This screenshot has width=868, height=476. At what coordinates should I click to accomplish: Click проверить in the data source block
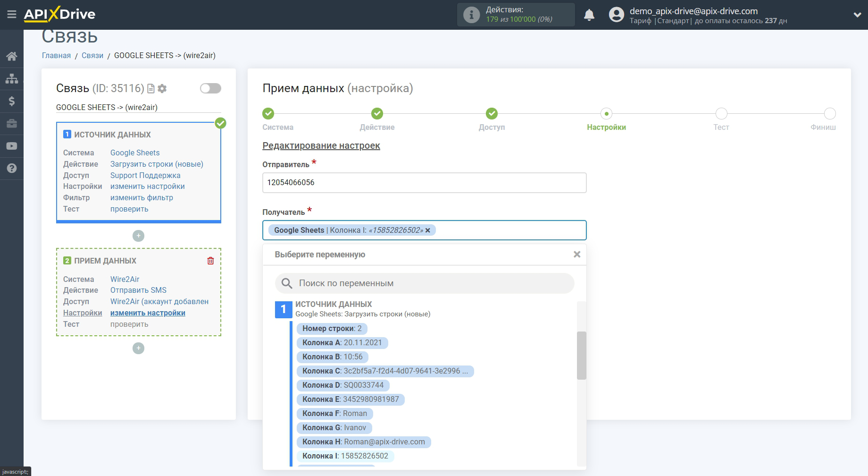click(x=129, y=209)
